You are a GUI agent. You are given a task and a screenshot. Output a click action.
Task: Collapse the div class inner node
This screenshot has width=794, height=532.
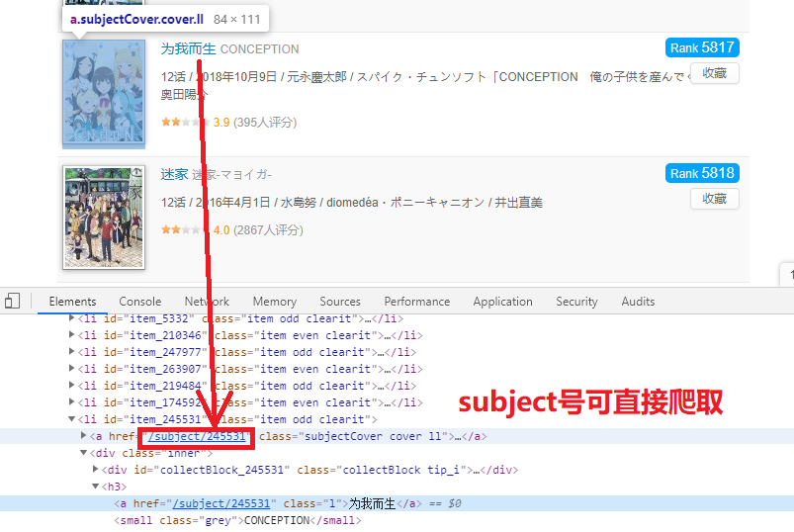pos(84,453)
